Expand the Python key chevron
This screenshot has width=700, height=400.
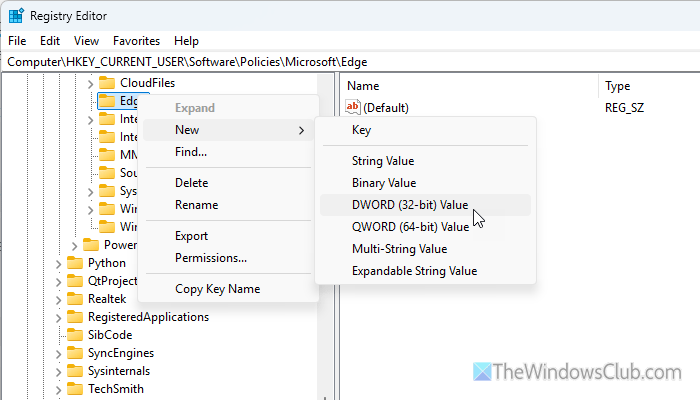point(60,263)
